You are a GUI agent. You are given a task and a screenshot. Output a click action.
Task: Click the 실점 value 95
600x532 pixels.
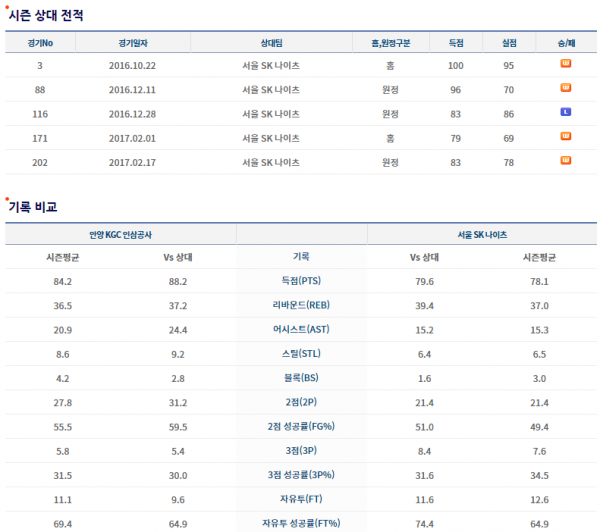509,66
